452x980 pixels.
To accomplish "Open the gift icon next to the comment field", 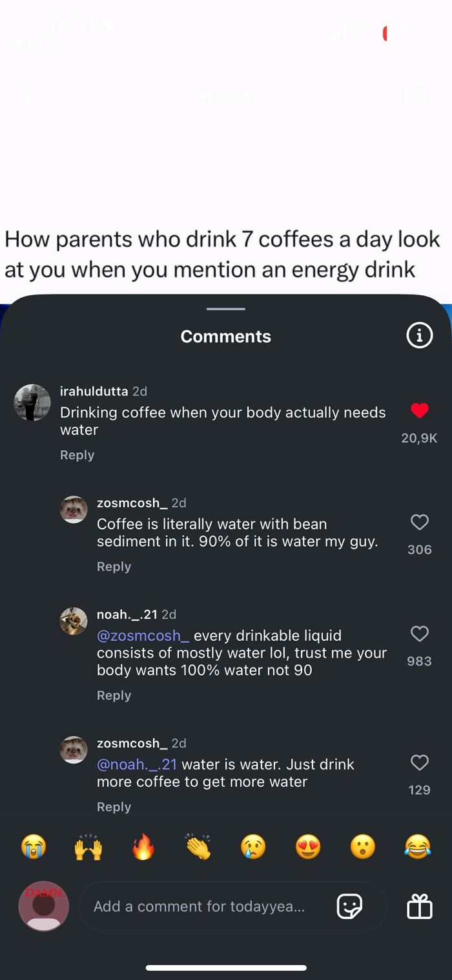I will (419, 906).
